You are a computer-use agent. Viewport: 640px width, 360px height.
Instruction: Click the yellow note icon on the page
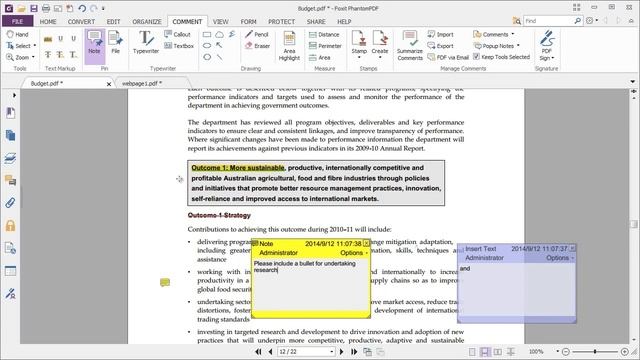point(165,282)
